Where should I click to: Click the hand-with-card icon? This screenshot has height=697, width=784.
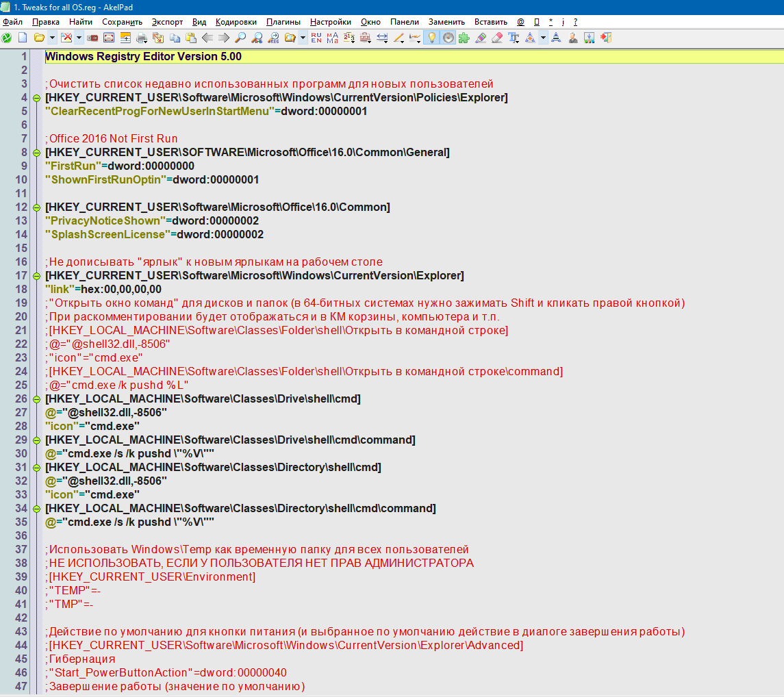[415, 38]
